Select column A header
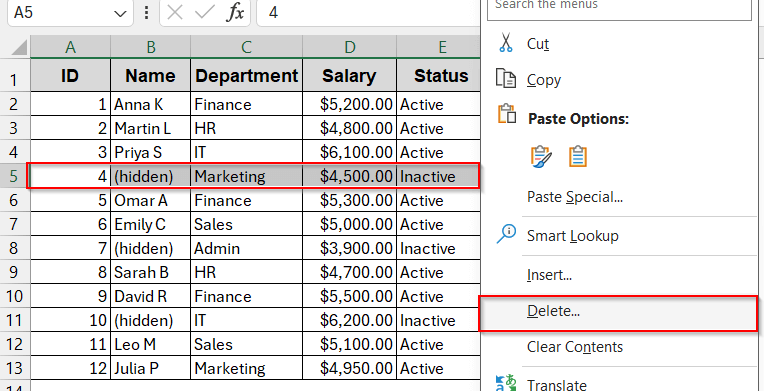The width and height of the screenshot is (764, 391). [71, 47]
